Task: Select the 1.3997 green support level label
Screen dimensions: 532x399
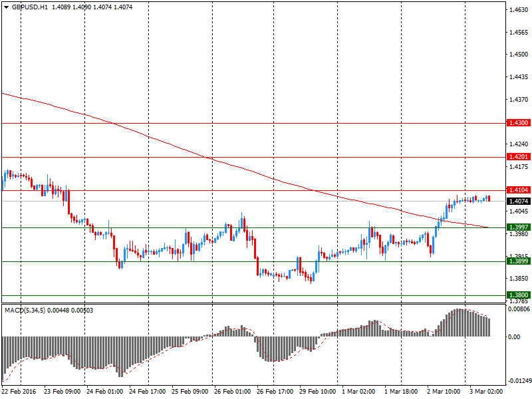Action: coord(519,227)
